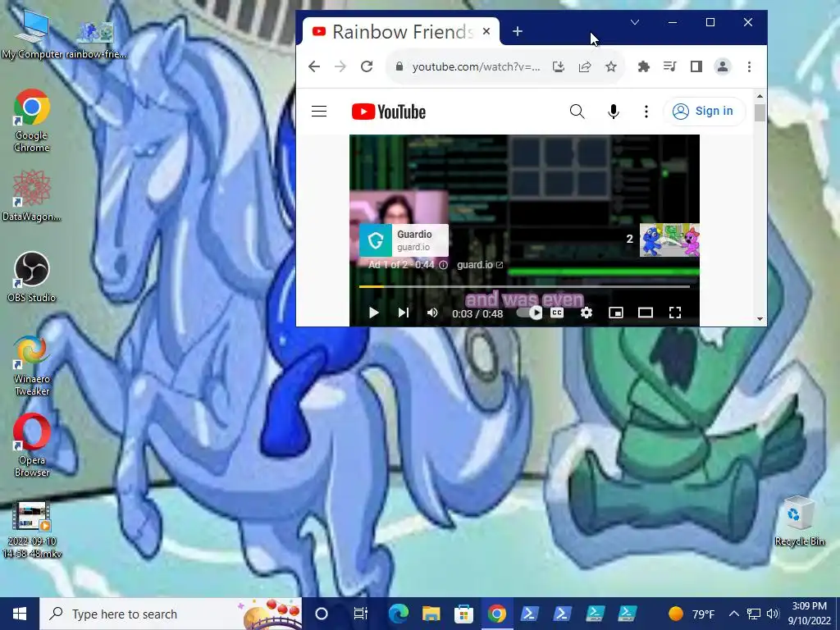Click the Rainbow Friends skip preview thumbnail
The height and width of the screenshot is (630, 840).
point(669,240)
